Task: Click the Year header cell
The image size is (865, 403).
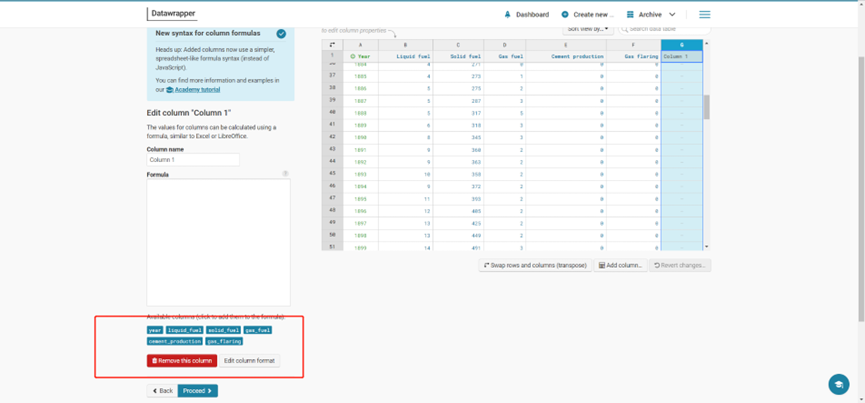Action: point(360,56)
